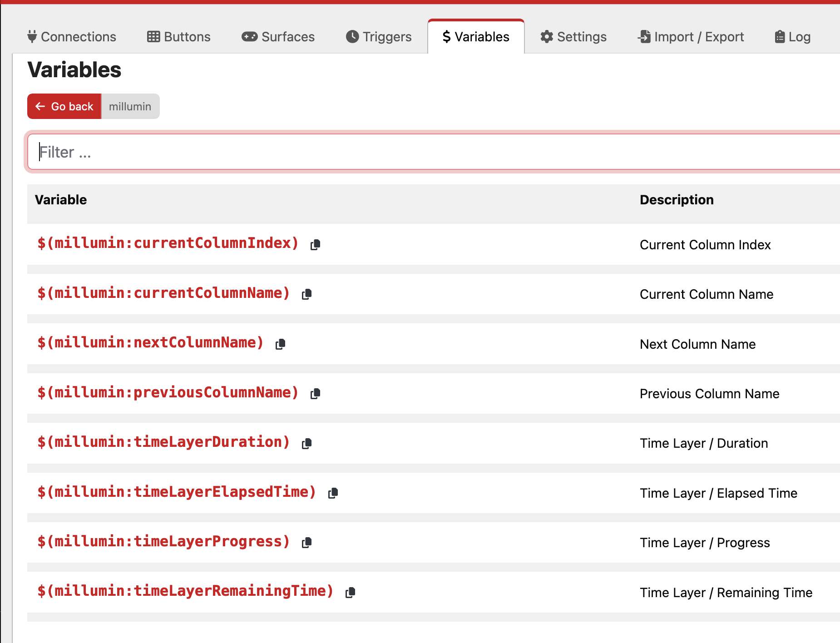Click 'Next Column Name' description
The width and height of the screenshot is (840, 643).
[x=698, y=344]
